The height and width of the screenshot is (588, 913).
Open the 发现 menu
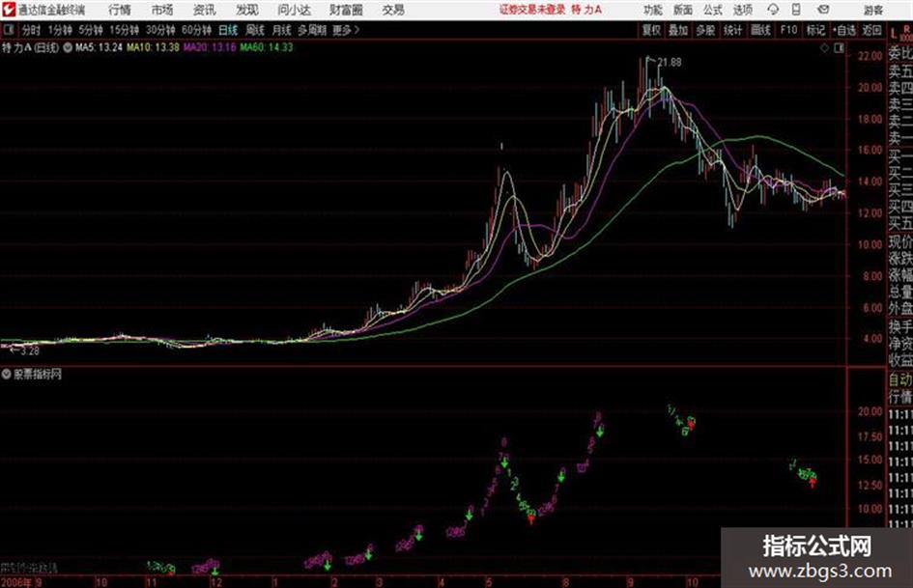(x=247, y=10)
